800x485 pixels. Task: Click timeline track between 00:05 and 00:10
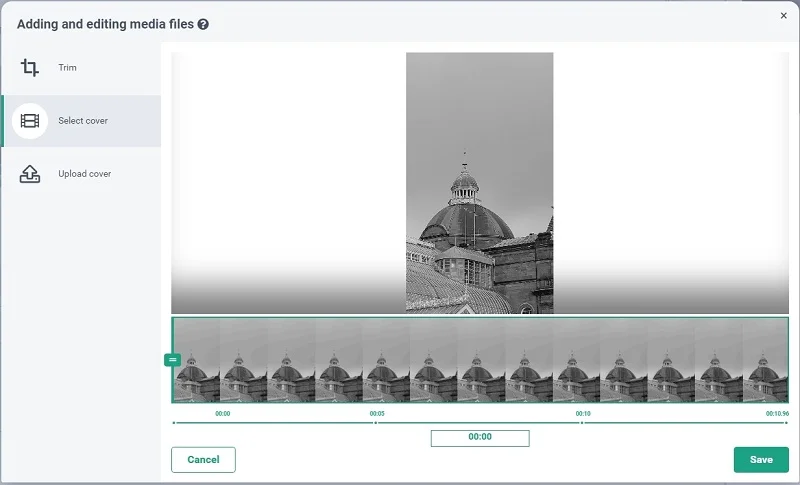click(478, 423)
